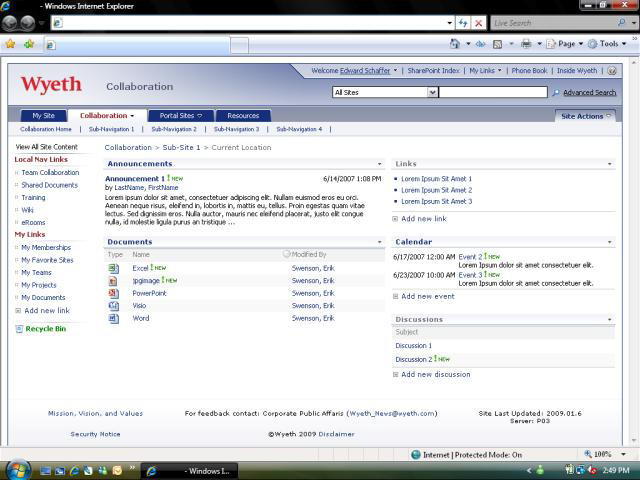Click the search go magnifier icon
The height and width of the screenshot is (480, 640).
556,93
